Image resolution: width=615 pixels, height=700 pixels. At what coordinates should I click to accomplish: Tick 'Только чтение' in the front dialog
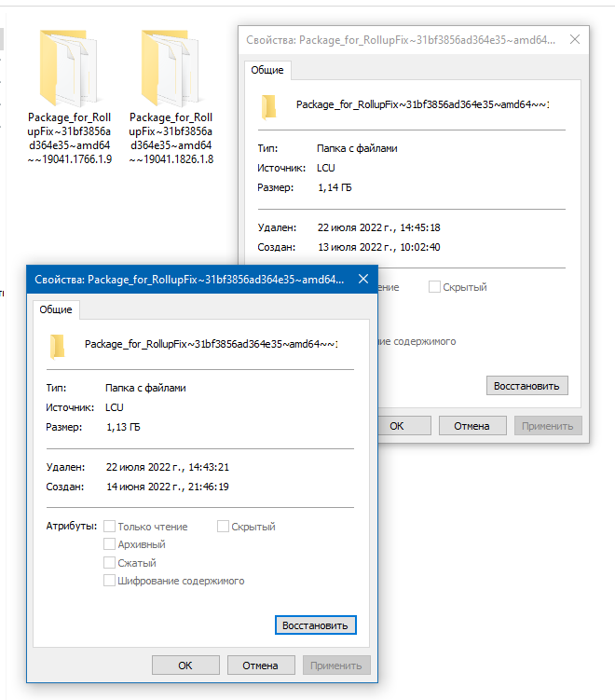click(109, 527)
